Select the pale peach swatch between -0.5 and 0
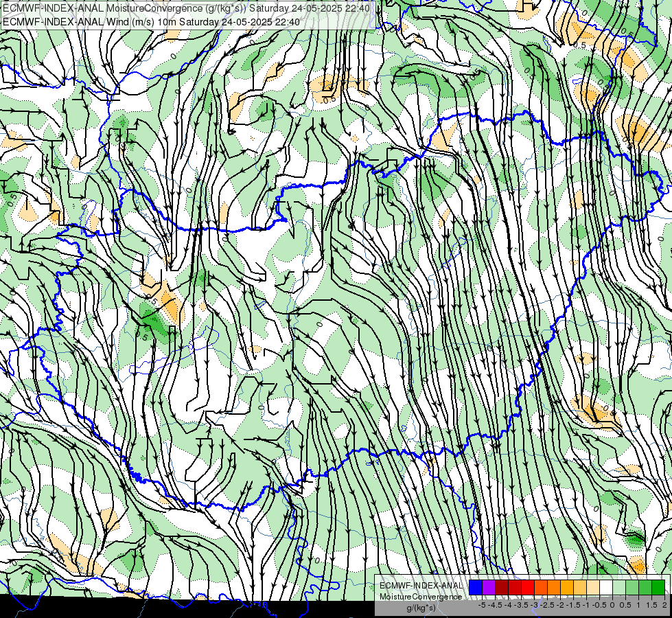Viewport: 672px width, 618px height. [x=593, y=588]
